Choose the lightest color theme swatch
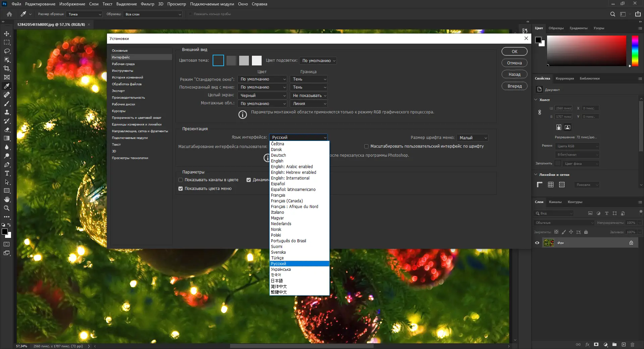Viewport: 644px width, 349px height. tap(257, 61)
